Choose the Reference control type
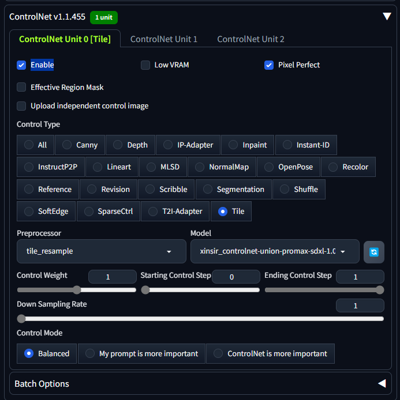400x400 pixels. point(48,189)
